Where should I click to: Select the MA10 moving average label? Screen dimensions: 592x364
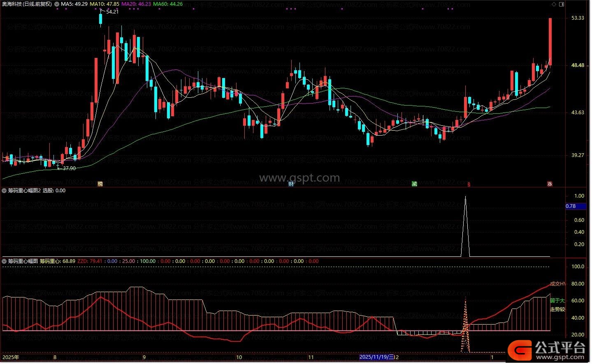[104, 4]
